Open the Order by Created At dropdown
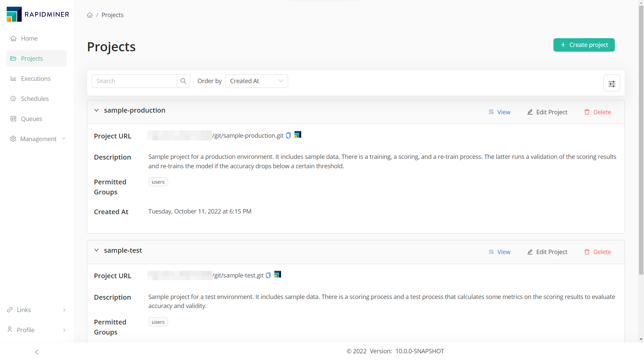 pos(256,81)
